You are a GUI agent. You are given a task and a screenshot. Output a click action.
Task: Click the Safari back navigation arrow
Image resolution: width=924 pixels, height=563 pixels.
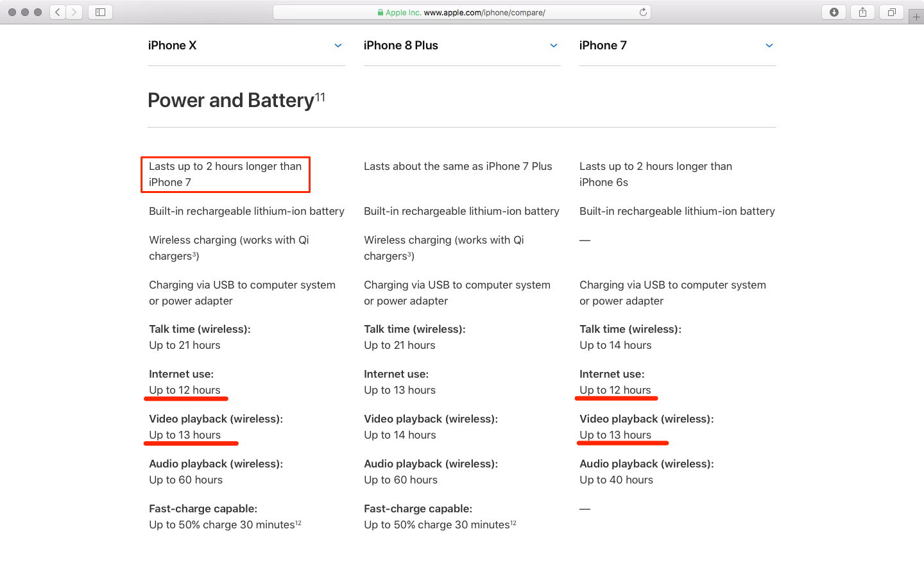57,12
